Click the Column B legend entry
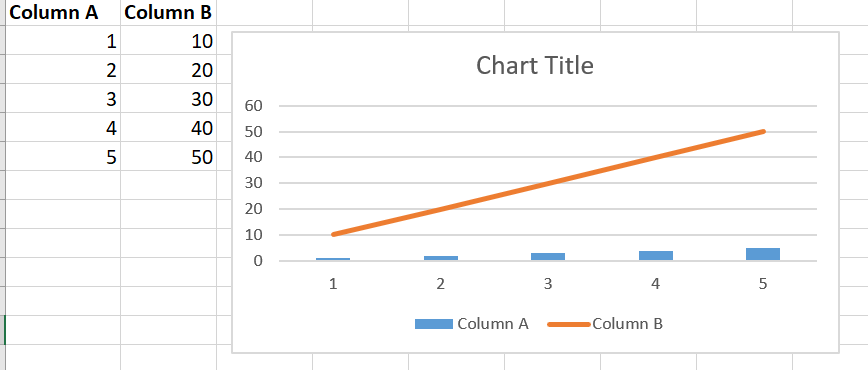Screen dimensions: 868x370 (605, 324)
